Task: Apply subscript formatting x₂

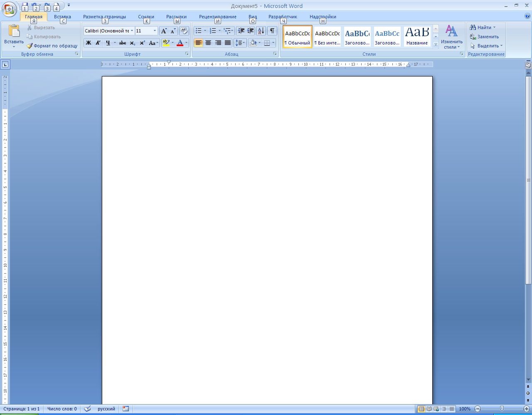Action: [x=132, y=43]
